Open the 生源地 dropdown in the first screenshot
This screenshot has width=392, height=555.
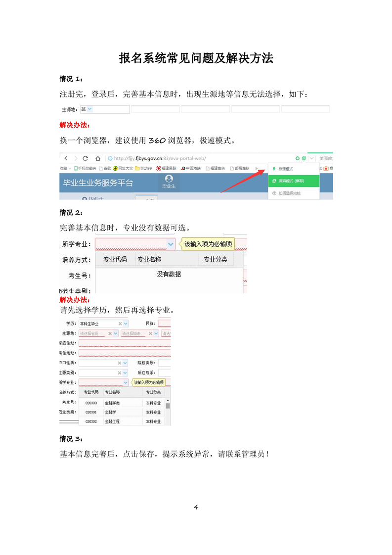(90, 109)
